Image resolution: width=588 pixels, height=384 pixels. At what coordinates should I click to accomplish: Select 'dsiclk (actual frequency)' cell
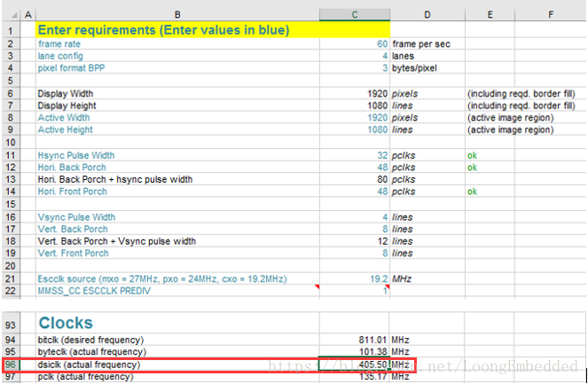coord(177,364)
